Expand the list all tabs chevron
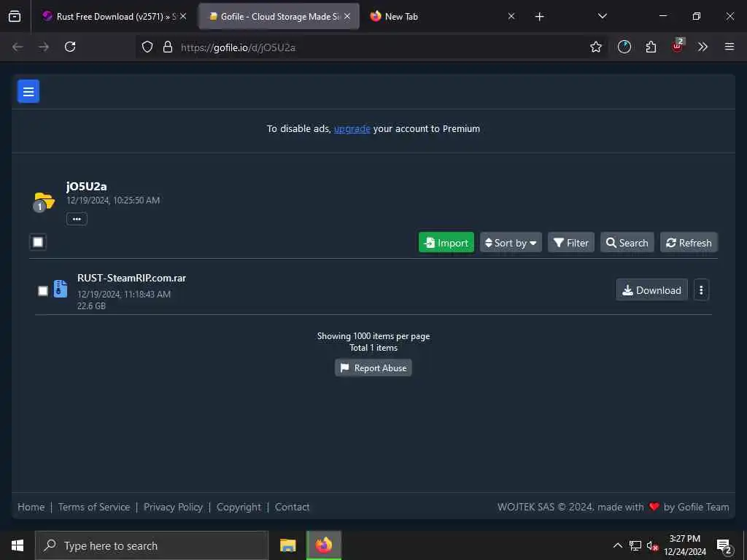This screenshot has height=560, width=747. coord(602,16)
